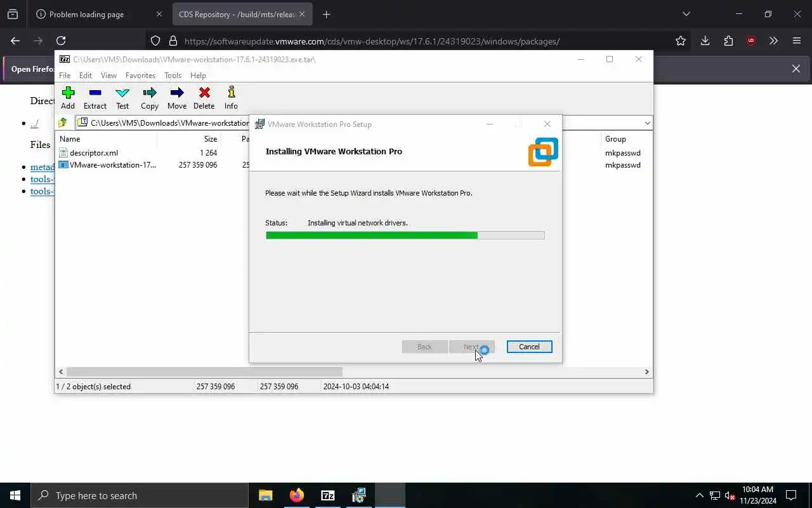Image resolution: width=812 pixels, height=508 pixels.
Task: Click the taskbar search box
Action: point(140,495)
